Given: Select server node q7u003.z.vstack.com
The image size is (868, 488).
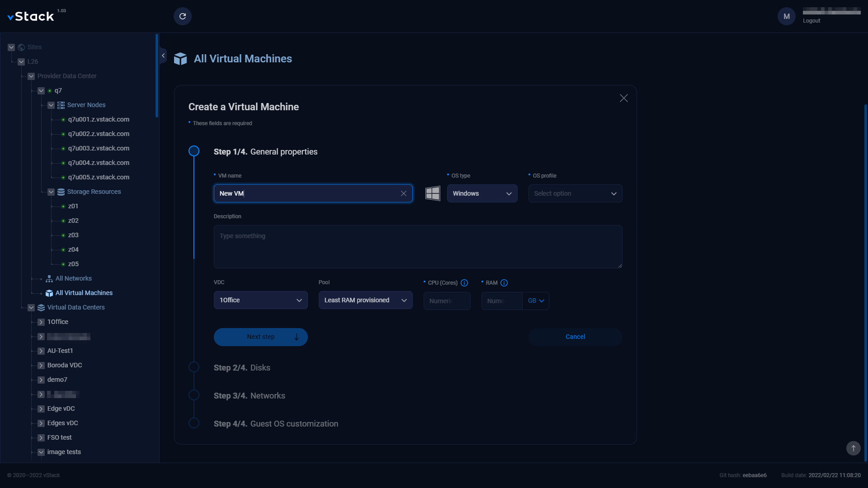Looking at the screenshot, I should 99,148.
